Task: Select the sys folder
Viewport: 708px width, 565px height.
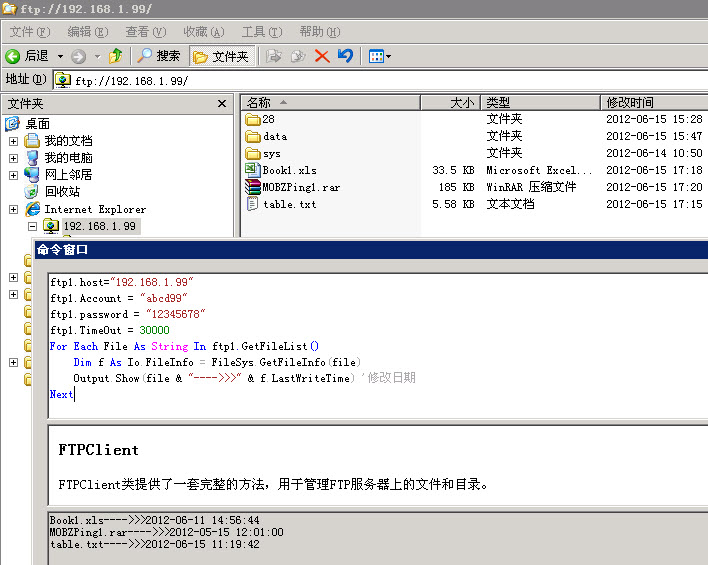Action: point(263,154)
